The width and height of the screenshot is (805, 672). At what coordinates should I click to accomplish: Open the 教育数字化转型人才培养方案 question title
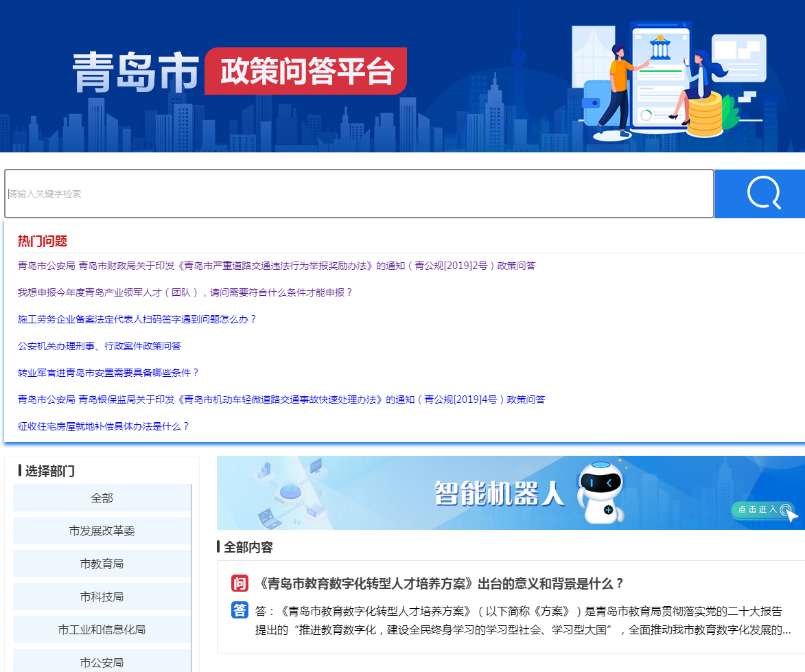439,584
